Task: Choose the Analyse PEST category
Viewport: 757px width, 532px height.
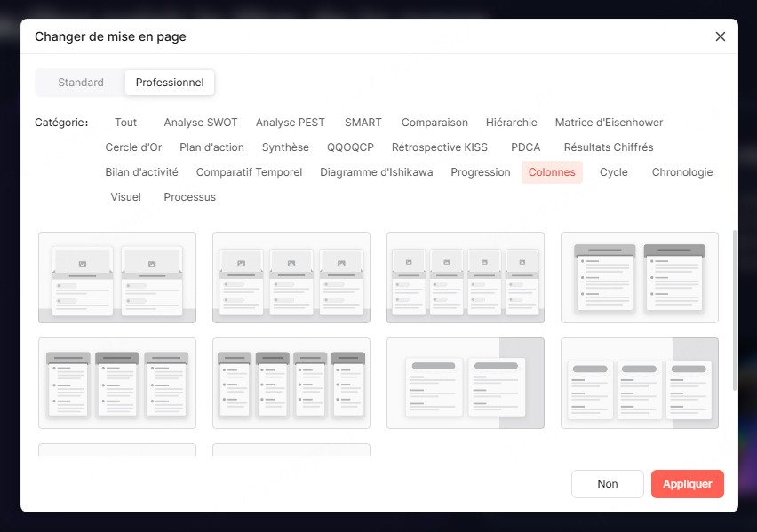Action: tap(291, 123)
